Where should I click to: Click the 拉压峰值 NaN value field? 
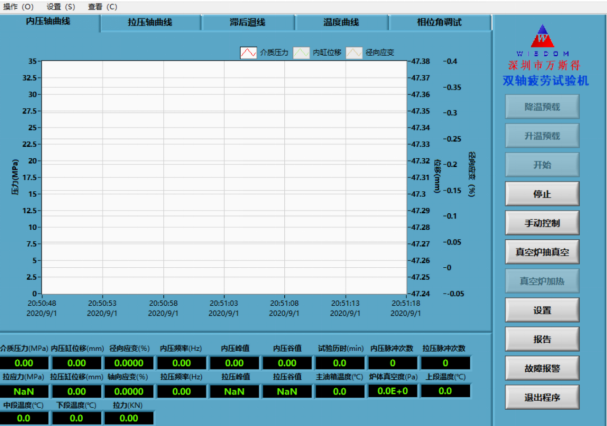[234, 391]
